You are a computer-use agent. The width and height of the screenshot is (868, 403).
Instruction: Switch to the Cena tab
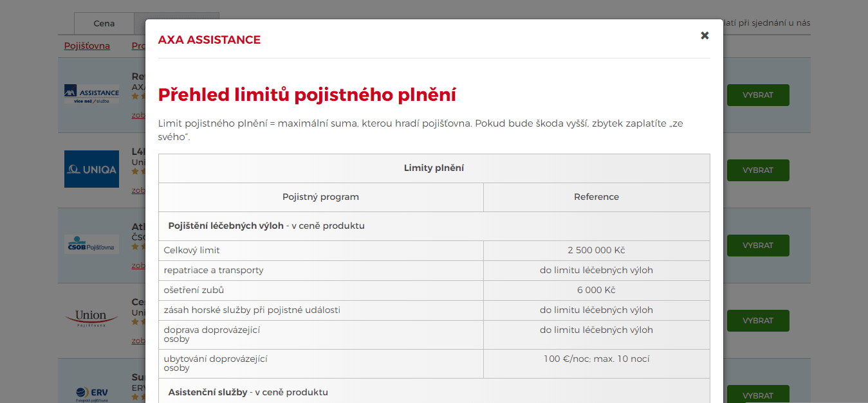(104, 24)
